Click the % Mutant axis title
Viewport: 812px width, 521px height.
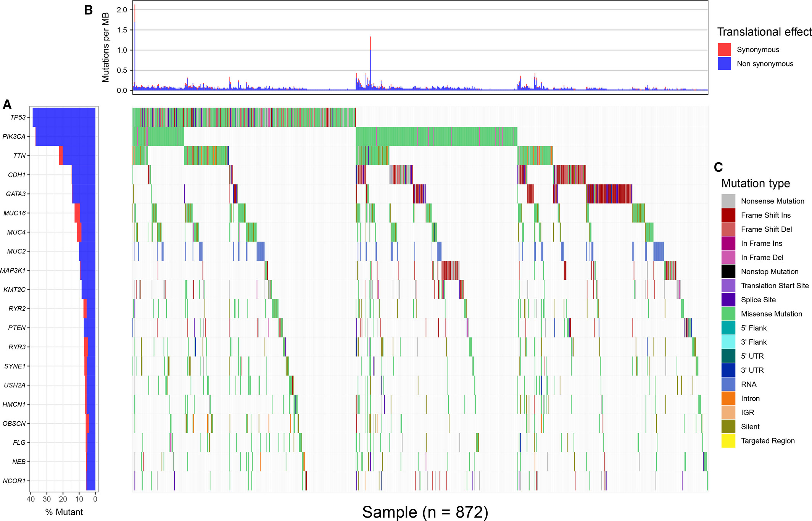[x=64, y=512]
